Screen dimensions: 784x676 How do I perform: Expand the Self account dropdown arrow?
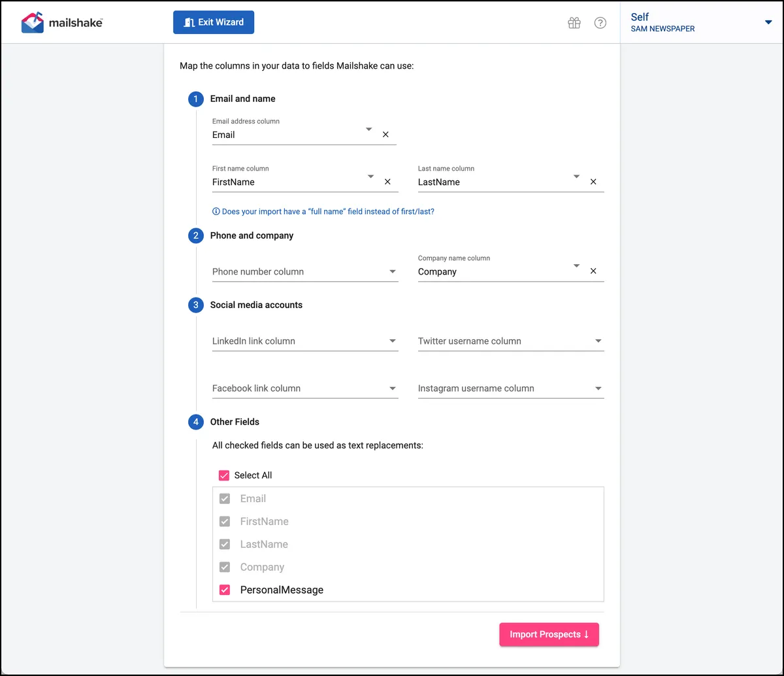pyautogui.click(x=768, y=23)
